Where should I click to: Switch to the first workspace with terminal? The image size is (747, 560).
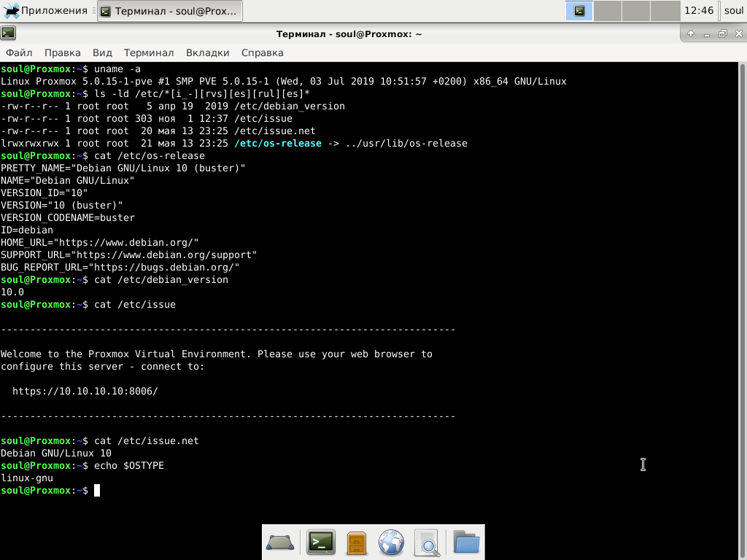pos(578,10)
